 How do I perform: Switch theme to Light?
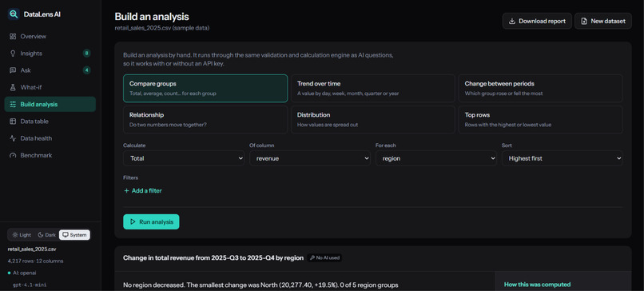point(22,235)
